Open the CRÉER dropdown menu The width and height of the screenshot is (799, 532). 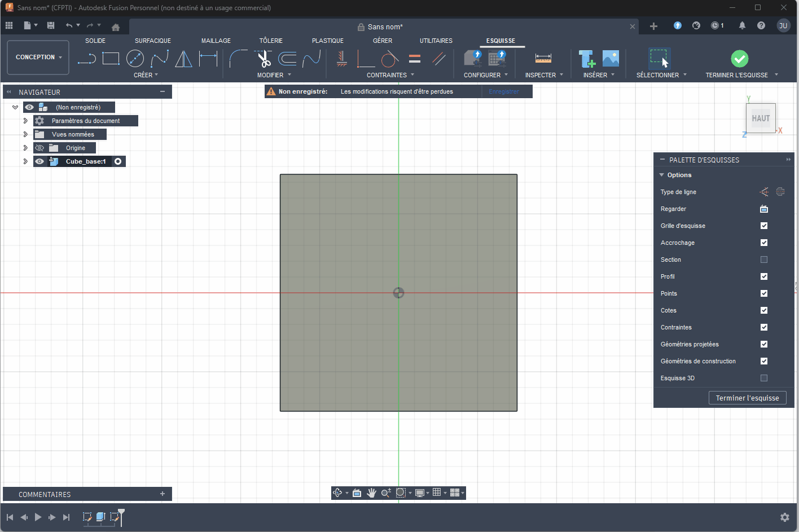(x=146, y=74)
